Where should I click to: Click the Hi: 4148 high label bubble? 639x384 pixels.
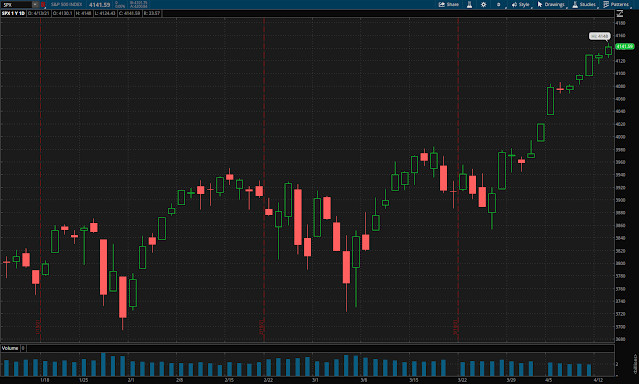point(599,36)
